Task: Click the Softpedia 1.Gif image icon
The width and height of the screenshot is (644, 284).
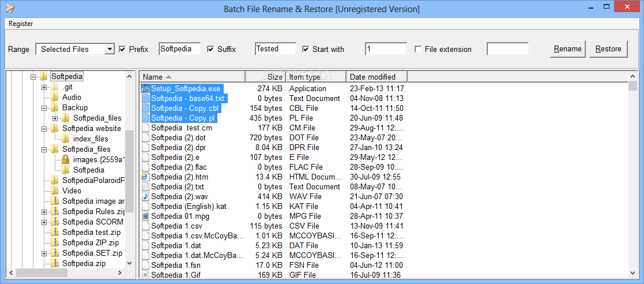Action: tap(145, 275)
